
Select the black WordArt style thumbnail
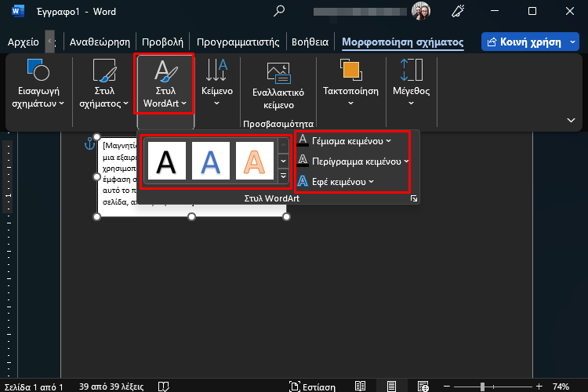[167, 161]
